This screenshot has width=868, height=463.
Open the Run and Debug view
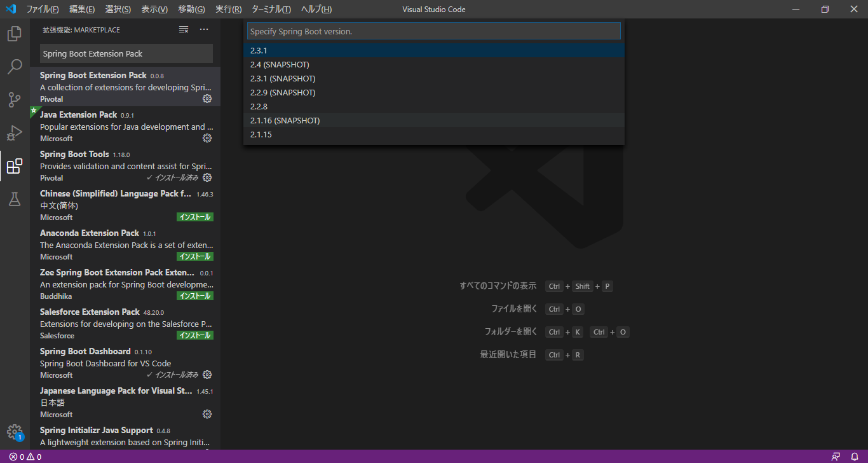(15, 133)
